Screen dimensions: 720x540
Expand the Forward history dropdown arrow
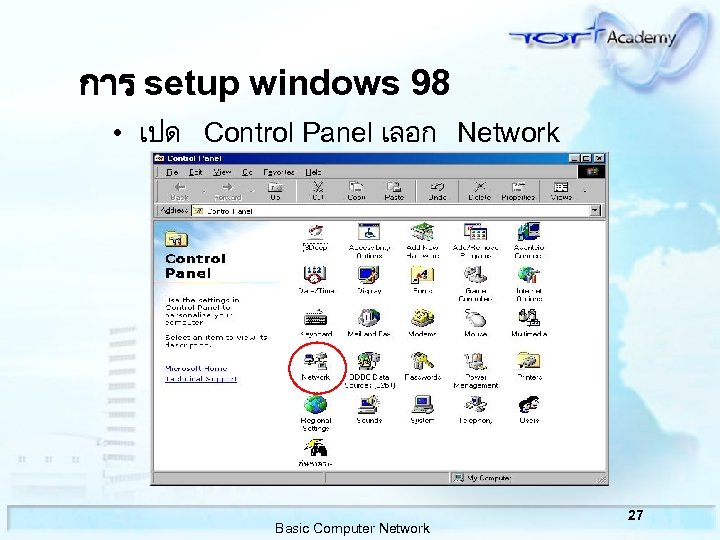click(x=251, y=191)
